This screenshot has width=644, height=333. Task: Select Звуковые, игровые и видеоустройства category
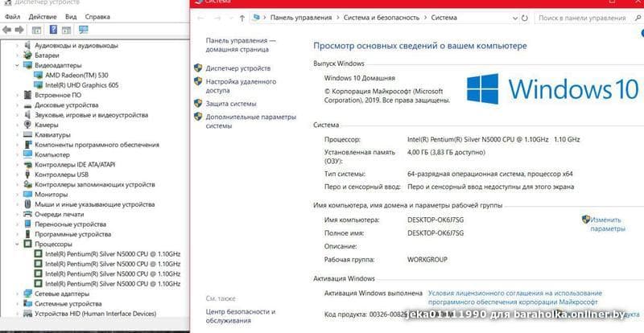91,115
